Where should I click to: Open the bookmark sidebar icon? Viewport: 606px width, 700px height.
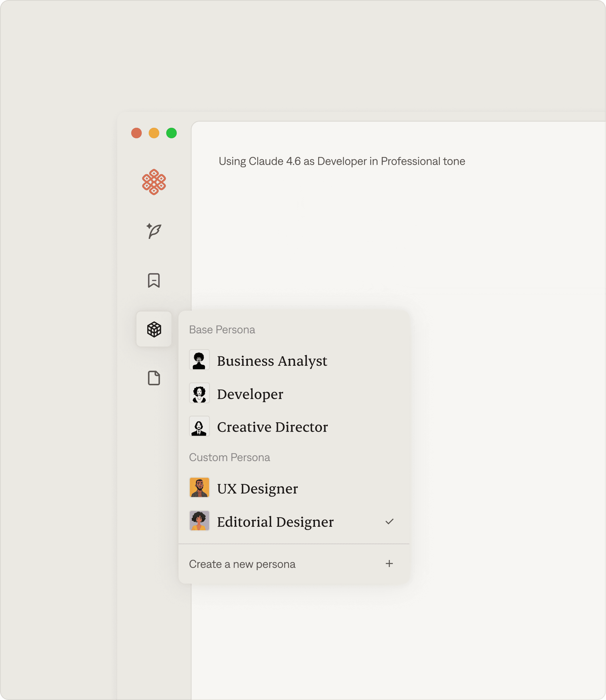coord(154,280)
